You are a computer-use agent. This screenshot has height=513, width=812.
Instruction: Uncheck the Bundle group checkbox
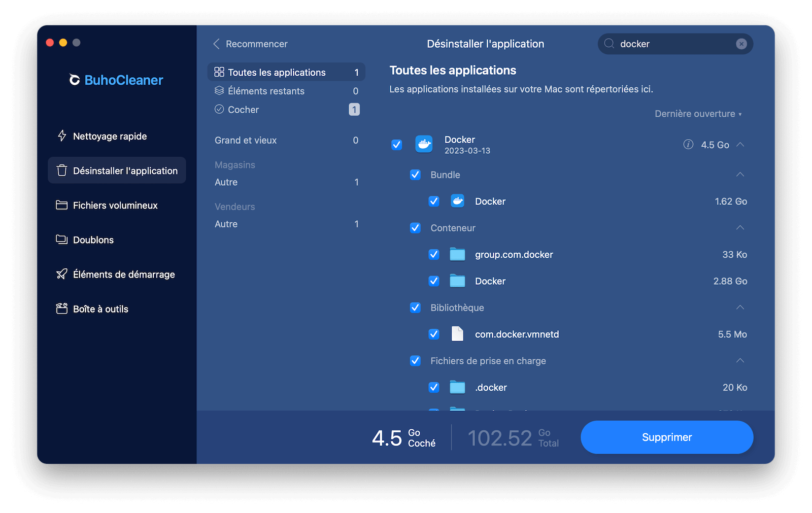coord(415,175)
